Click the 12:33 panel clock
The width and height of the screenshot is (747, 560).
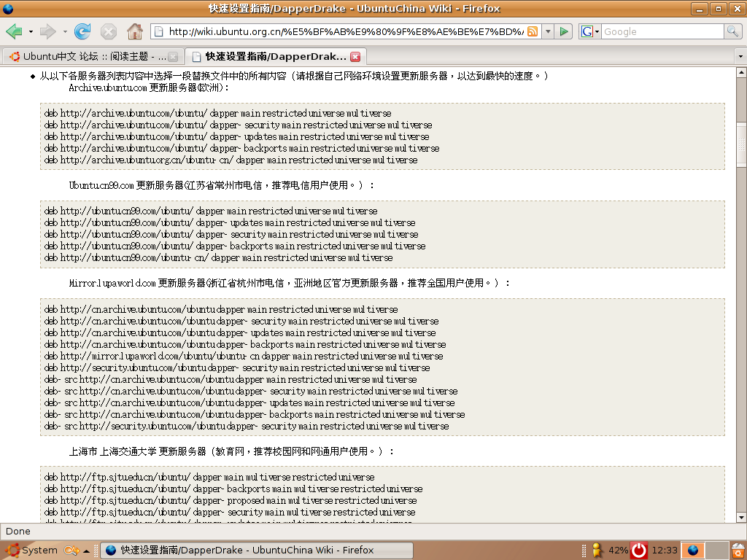point(665,551)
